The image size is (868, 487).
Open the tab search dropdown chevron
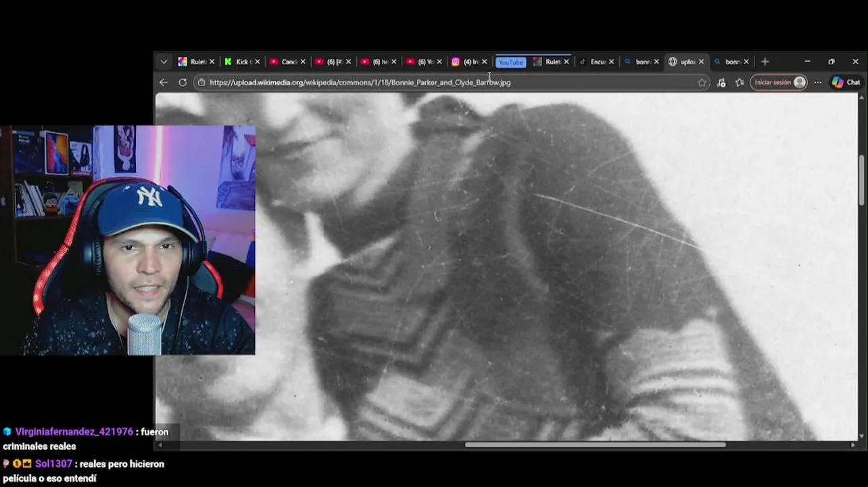[164, 62]
